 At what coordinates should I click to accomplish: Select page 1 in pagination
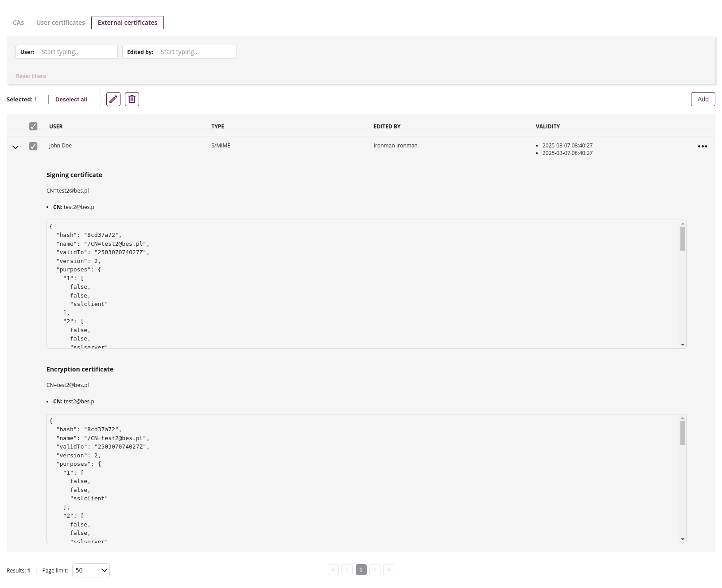tap(361, 570)
